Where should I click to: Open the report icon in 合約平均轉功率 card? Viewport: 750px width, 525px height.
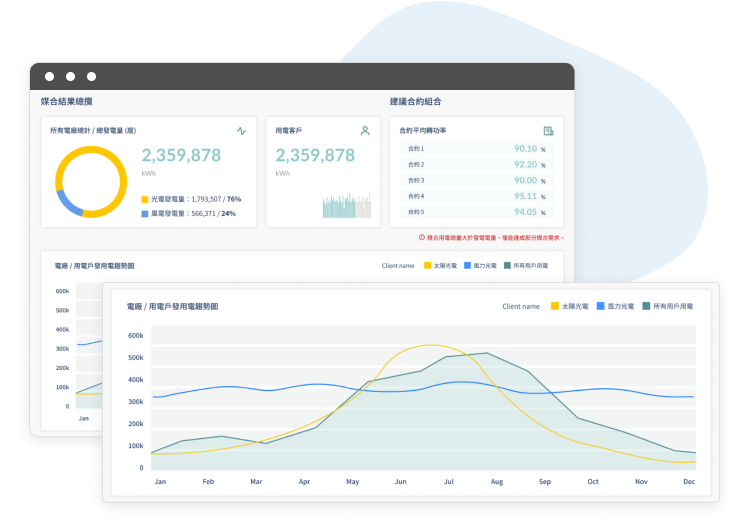(x=548, y=131)
